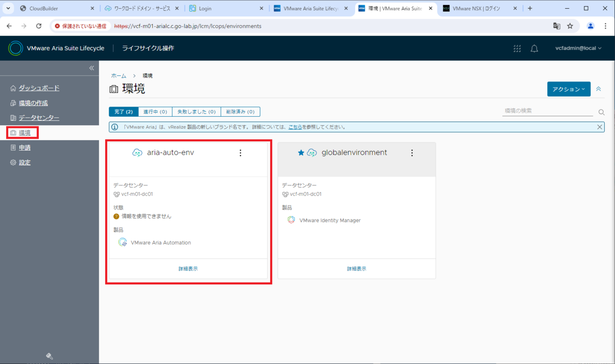Viewport: 615px width, 364px height.
Task: Click VMware Identity Manager product text
Action: click(330, 221)
